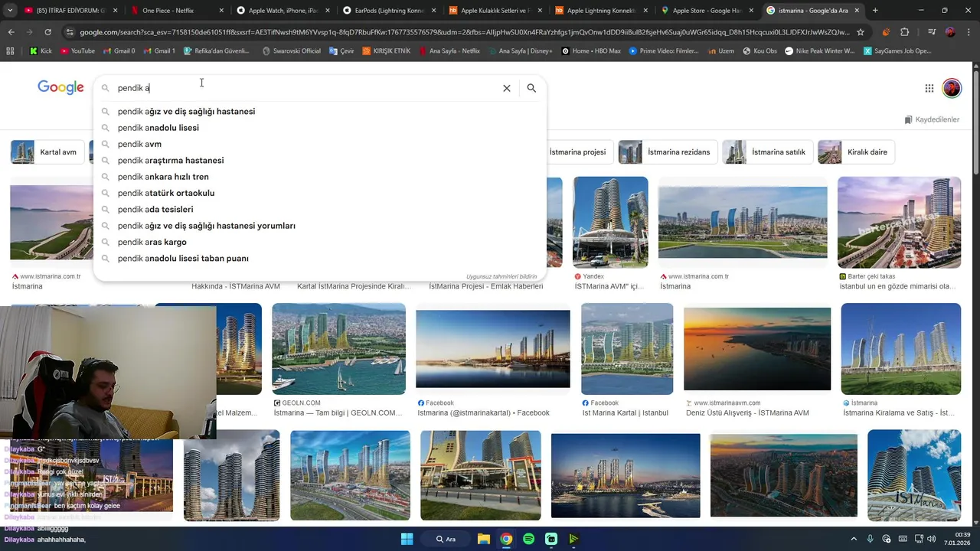Click the Chrome taskbar icon
Viewport: 980px width, 551px height.
point(506,539)
